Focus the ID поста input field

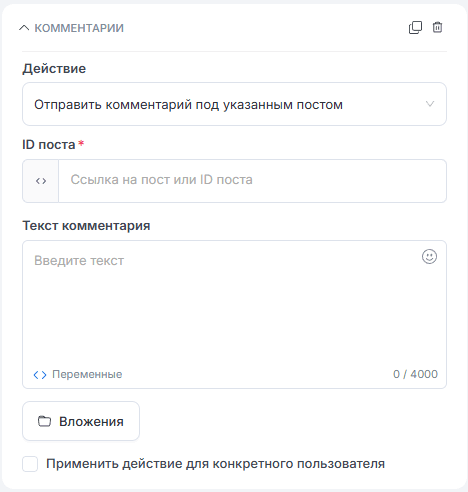[252, 181]
